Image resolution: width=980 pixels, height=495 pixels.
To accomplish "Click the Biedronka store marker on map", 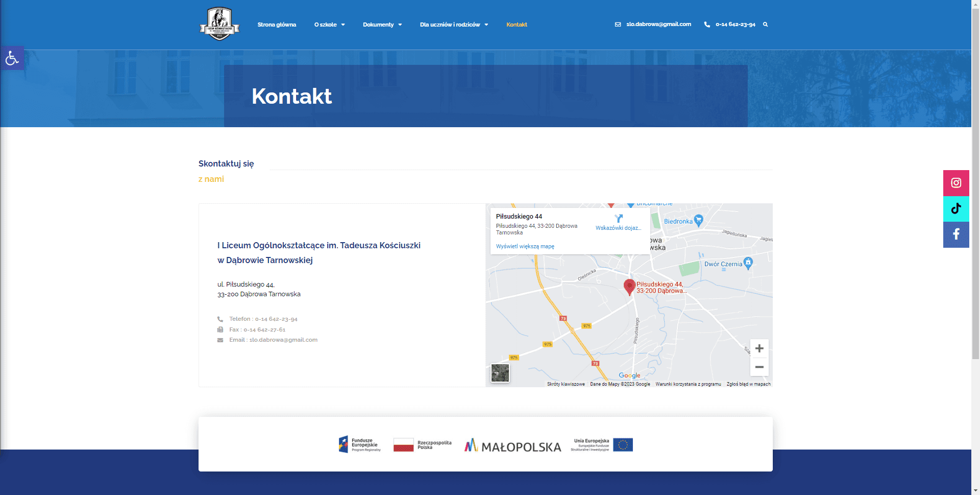I will pos(698,220).
